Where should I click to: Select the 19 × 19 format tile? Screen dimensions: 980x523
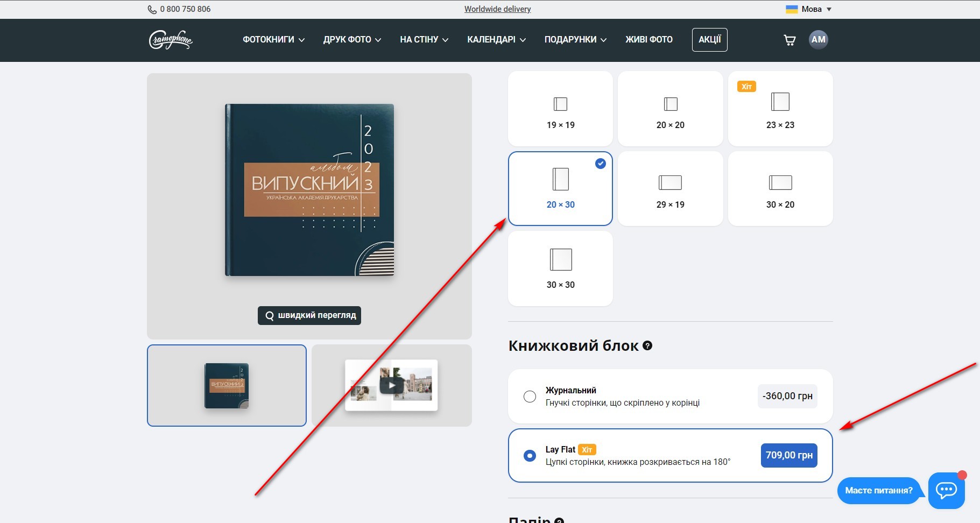click(x=560, y=109)
